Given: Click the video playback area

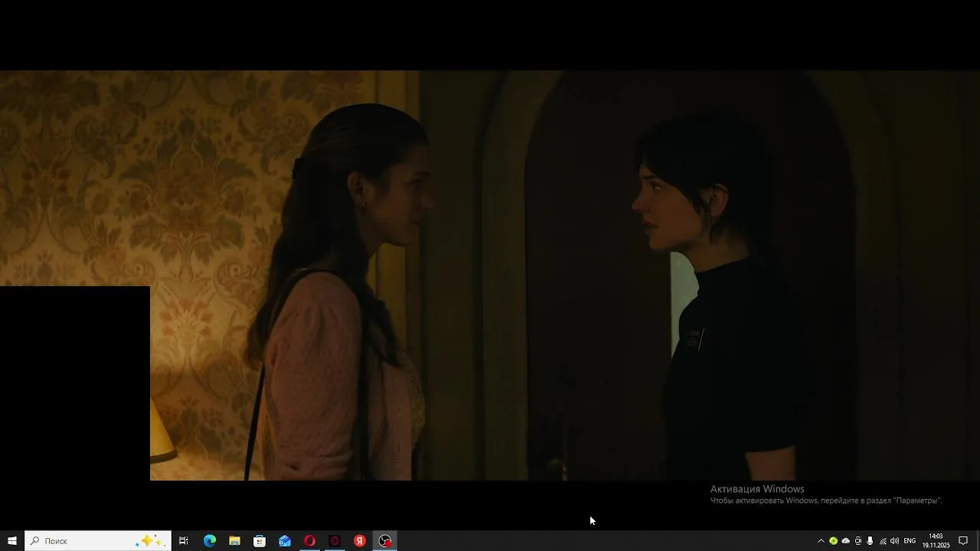Looking at the screenshot, I should (490, 275).
